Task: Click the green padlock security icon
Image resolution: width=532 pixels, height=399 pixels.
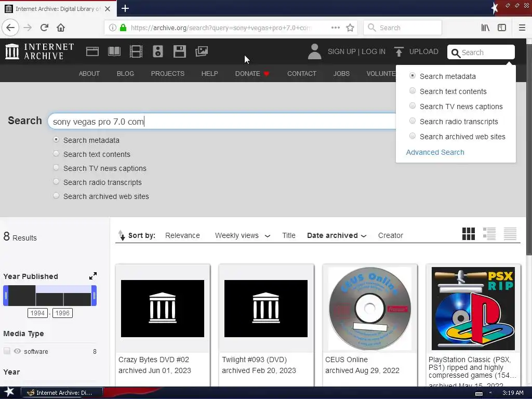Action: click(x=123, y=28)
